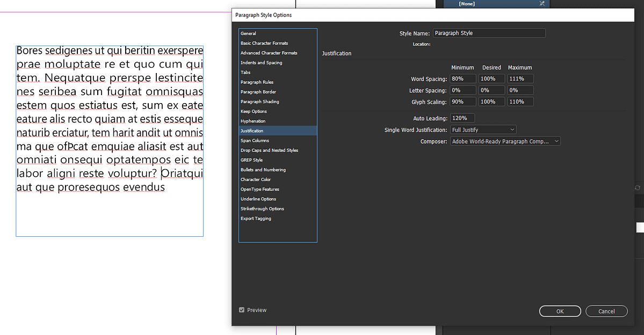
Task: Click the Glyph Scaling Maximum field
Action: pyautogui.click(x=520, y=101)
